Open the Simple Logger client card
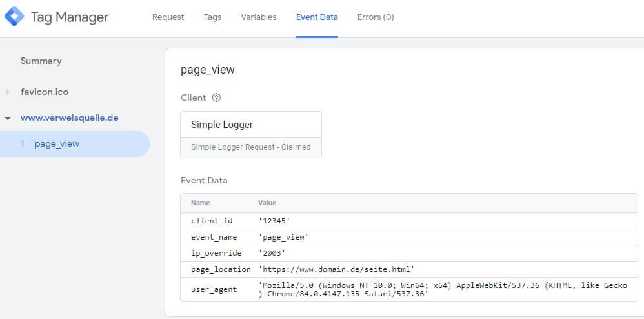This screenshot has height=319, width=644. (x=251, y=134)
